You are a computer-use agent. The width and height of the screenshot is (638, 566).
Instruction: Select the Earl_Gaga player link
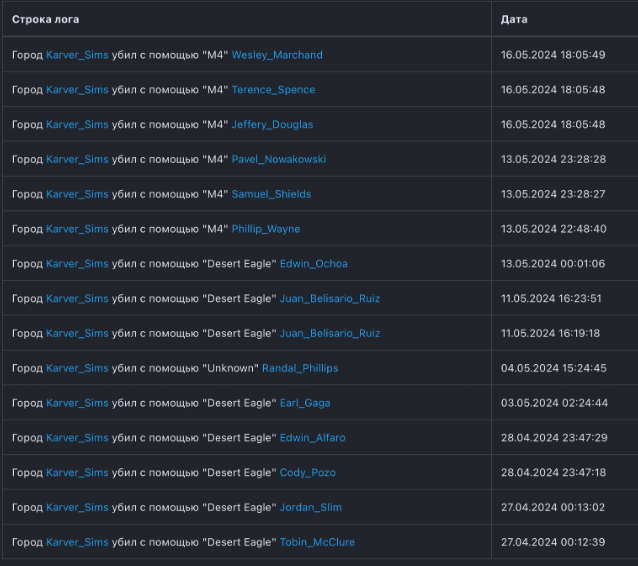coord(305,403)
